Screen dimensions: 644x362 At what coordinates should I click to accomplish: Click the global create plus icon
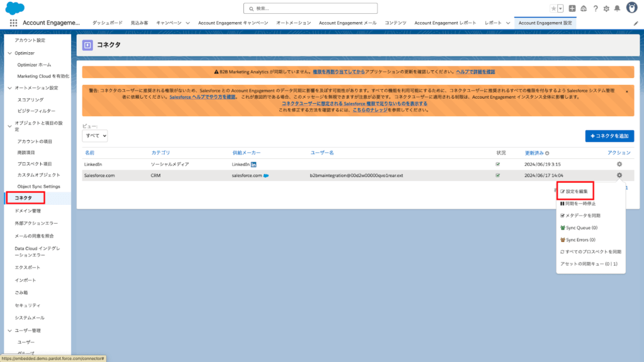click(x=571, y=9)
